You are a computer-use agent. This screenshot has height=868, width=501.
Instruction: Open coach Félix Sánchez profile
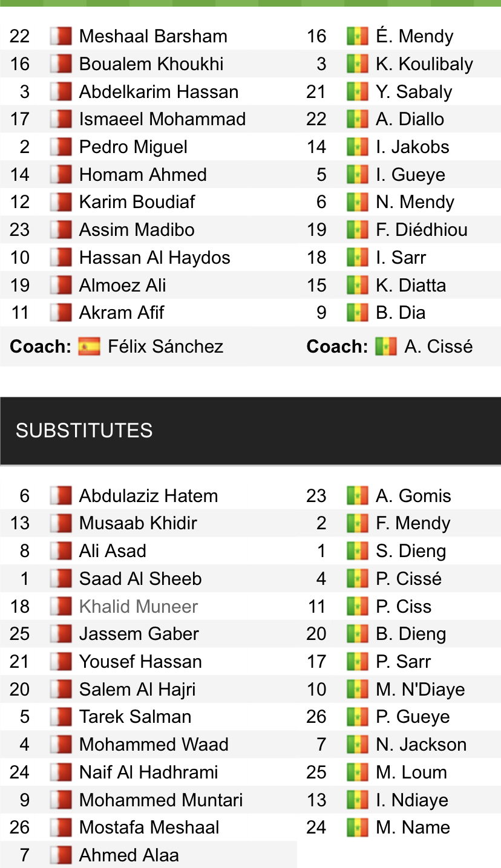(x=166, y=347)
